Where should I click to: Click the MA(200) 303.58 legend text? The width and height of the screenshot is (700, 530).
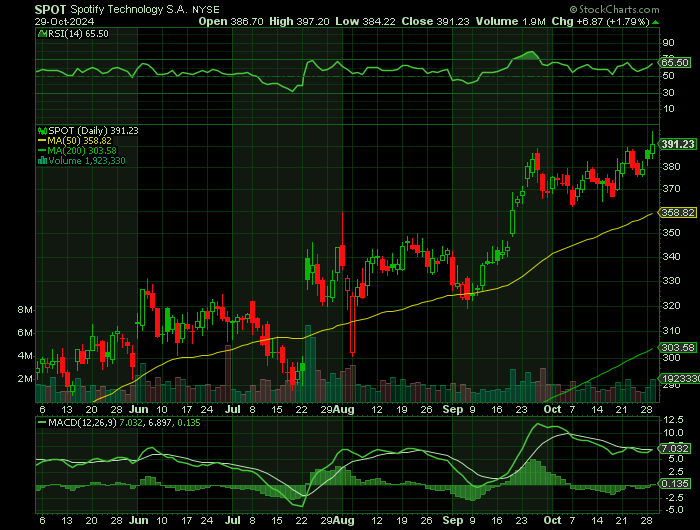[x=82, y=150]
